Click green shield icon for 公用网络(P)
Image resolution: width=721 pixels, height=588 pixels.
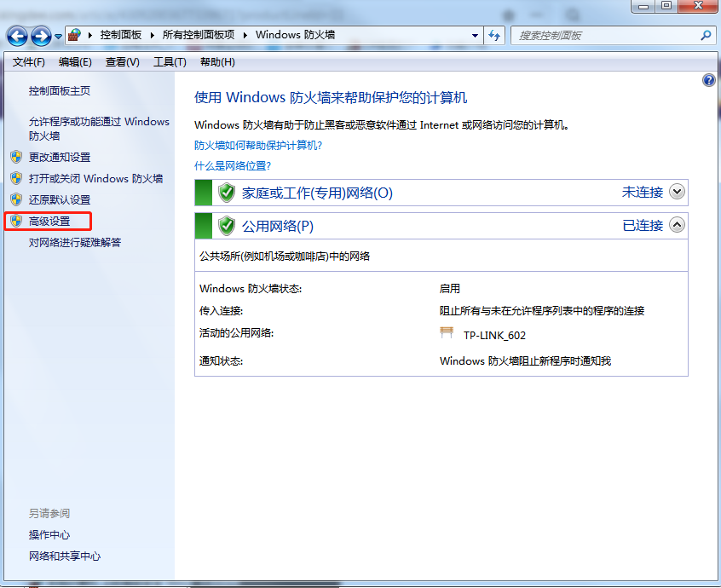(226, 226)
